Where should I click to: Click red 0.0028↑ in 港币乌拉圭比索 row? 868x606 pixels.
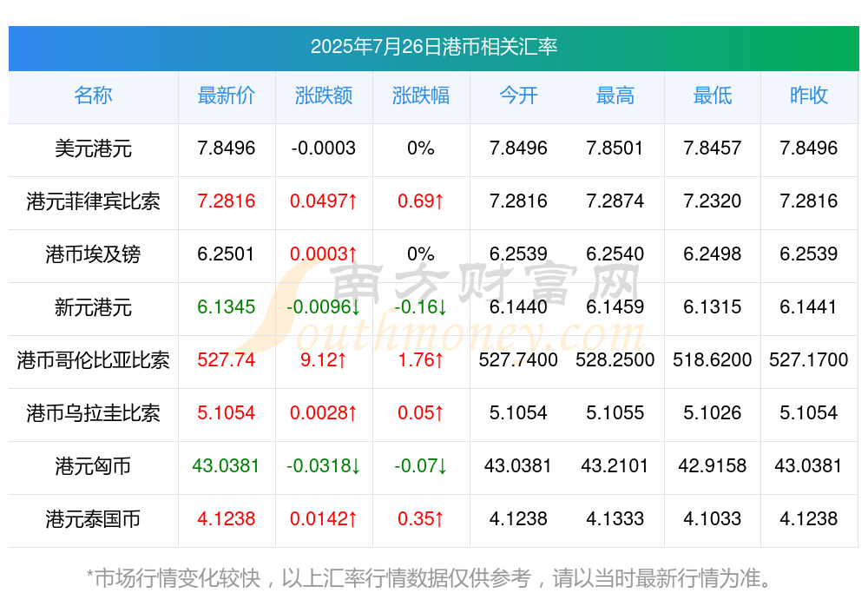click(x=324, y=413)
